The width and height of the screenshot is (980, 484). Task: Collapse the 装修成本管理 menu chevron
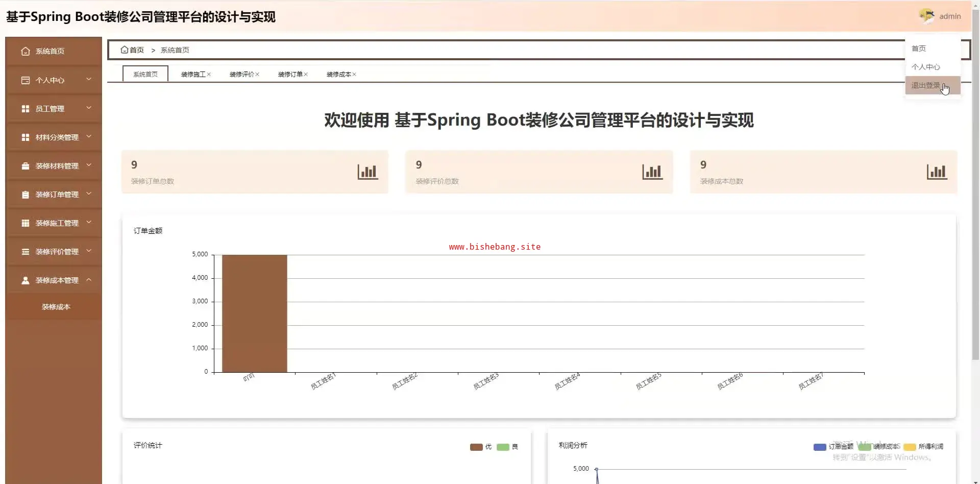point(89,279)
